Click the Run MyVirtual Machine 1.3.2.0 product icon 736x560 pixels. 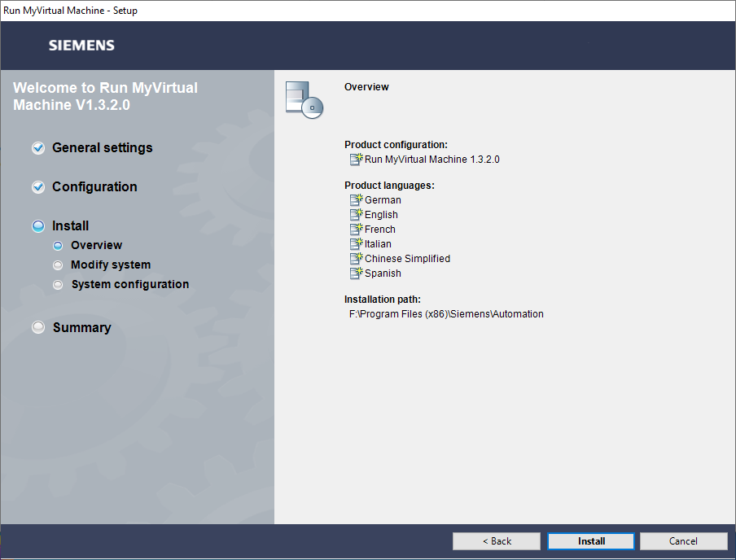[356, 160]
